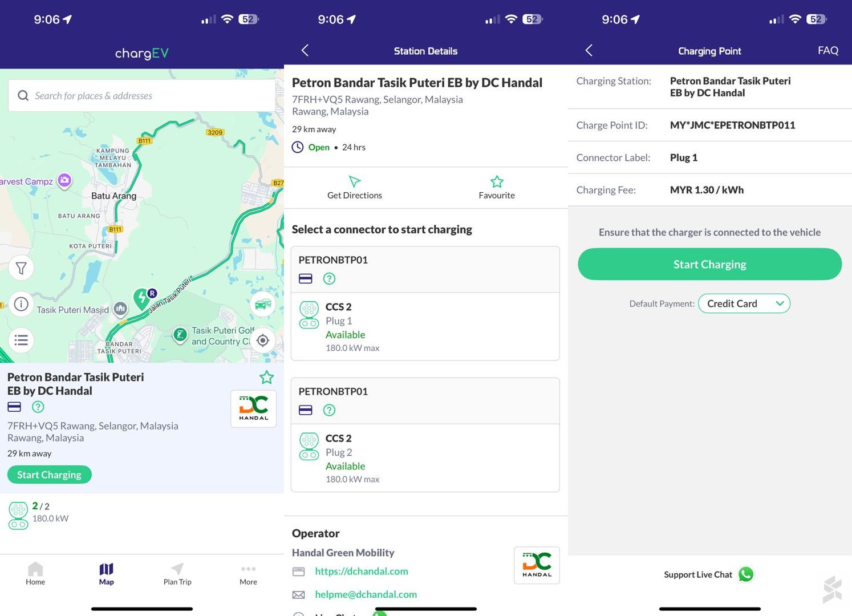Toggle the Favourite star in Station Details
Viewport: 852px width, 616px height.
tap(497, 182)
